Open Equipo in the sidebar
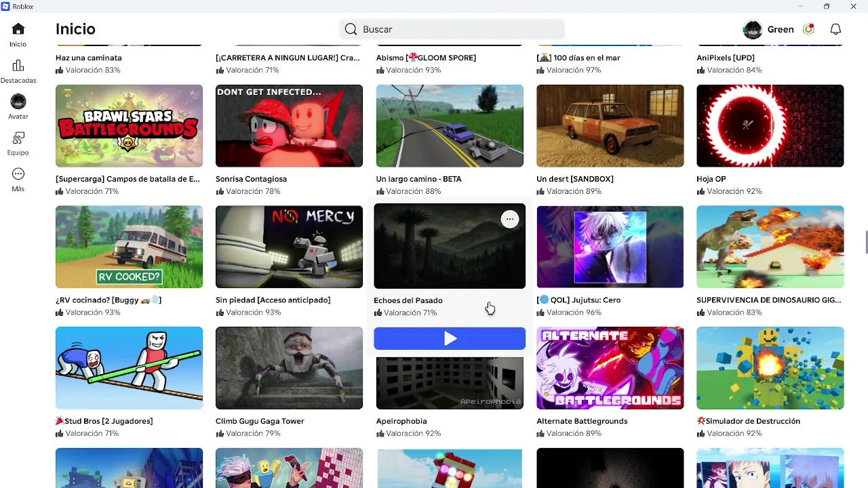 (x=18, y=144)
